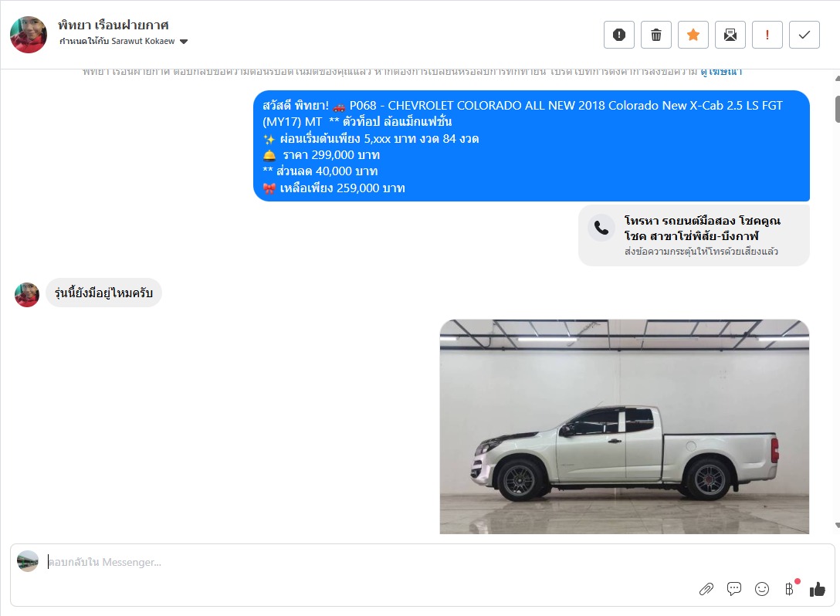Screen dimensions: 840x616
Task: Mark conversation as spam with exclamation circle icon
Action: tap(618, 35)
